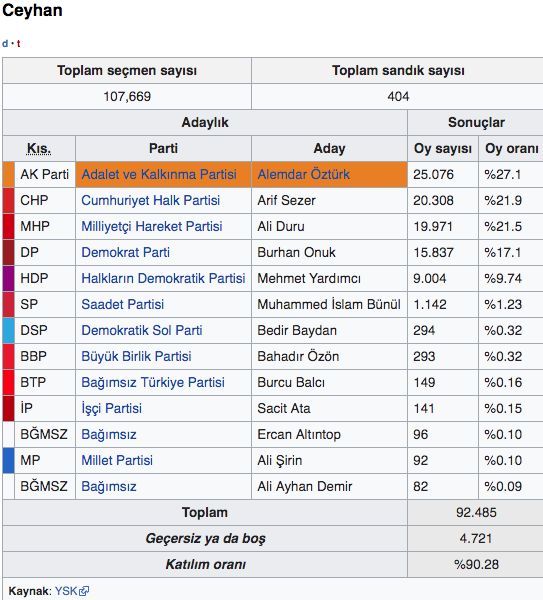
Task: Open the Alemdar Öztürk candidate link
Action: click(303, 174)
